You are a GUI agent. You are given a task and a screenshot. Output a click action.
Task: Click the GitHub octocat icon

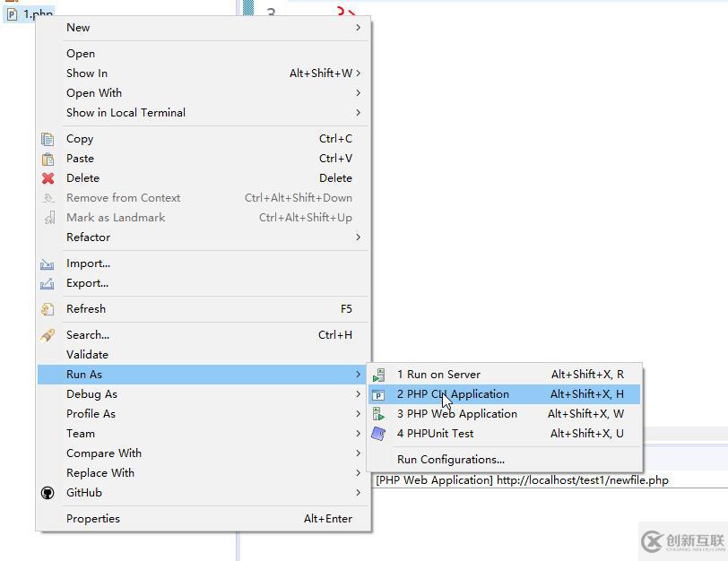48,493
